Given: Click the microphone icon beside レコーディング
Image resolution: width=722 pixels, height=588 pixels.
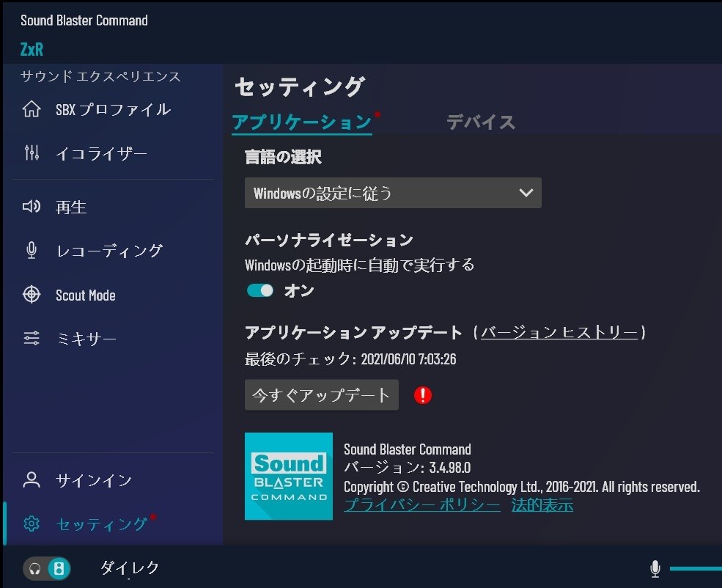Looking at the screenshot, I should 32,250.
